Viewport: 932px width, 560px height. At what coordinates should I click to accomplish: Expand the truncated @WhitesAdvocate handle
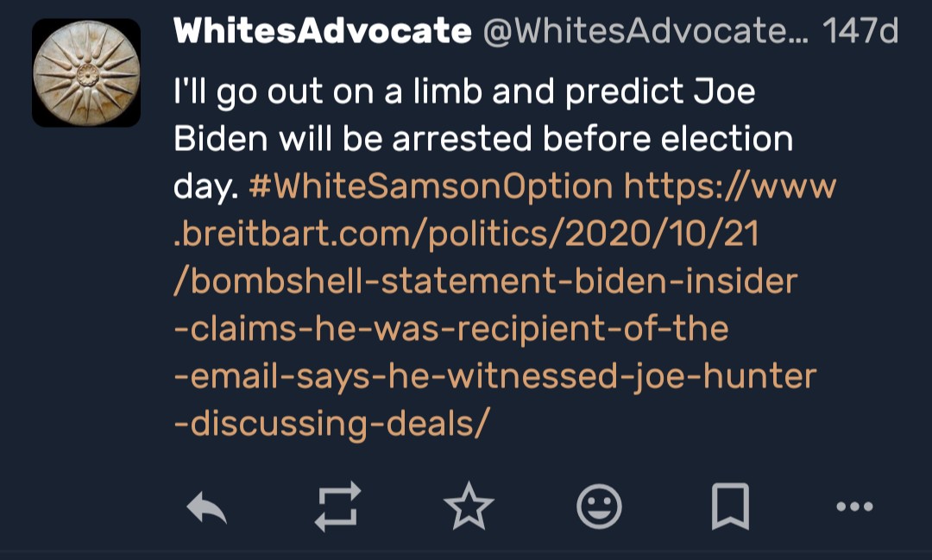644,33
